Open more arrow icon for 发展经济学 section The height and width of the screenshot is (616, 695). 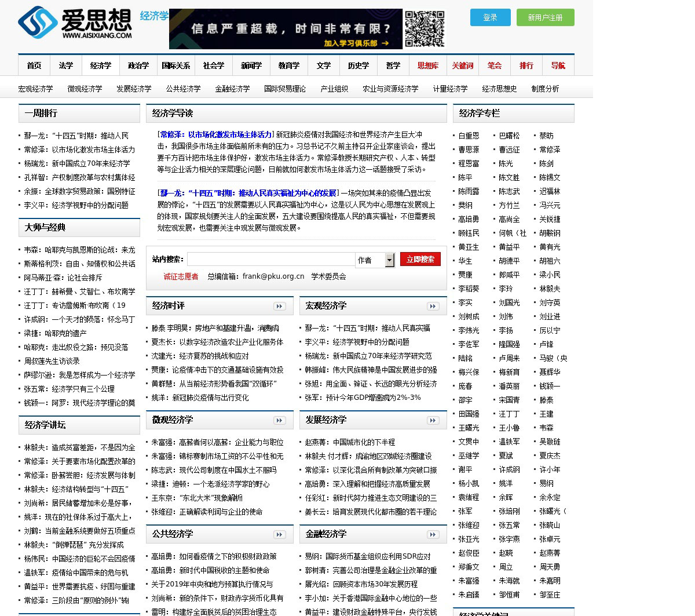(433, 420)
